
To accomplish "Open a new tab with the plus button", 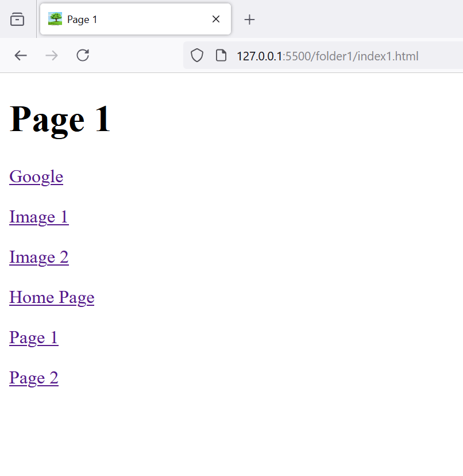I will click(249, 20).
